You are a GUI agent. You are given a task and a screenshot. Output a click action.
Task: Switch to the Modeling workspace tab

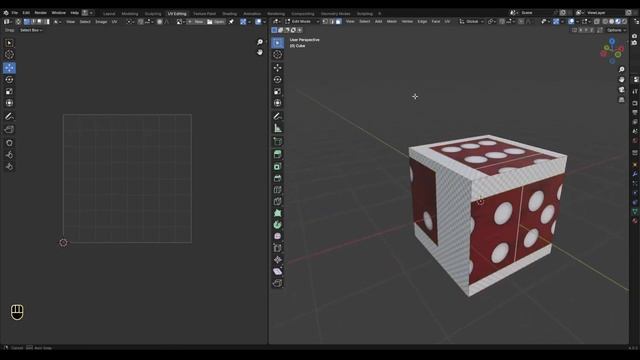pos(130,13)
